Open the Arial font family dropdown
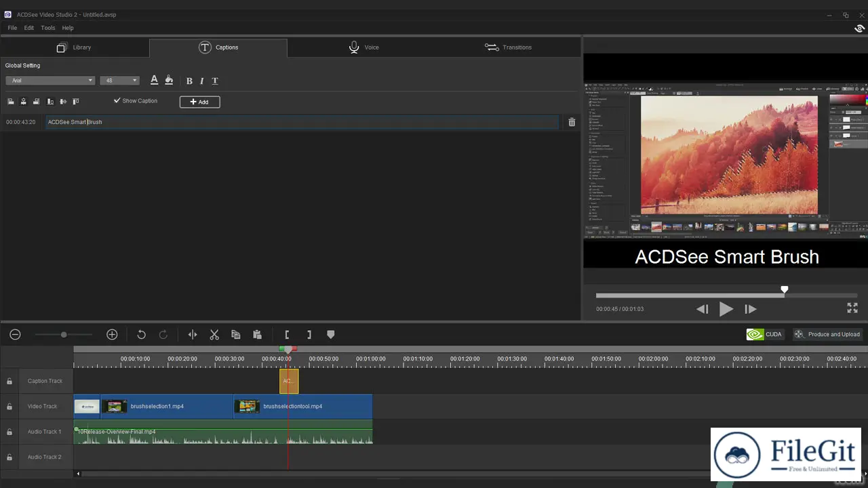The image size is (868, 488). (x=50, y=81)
